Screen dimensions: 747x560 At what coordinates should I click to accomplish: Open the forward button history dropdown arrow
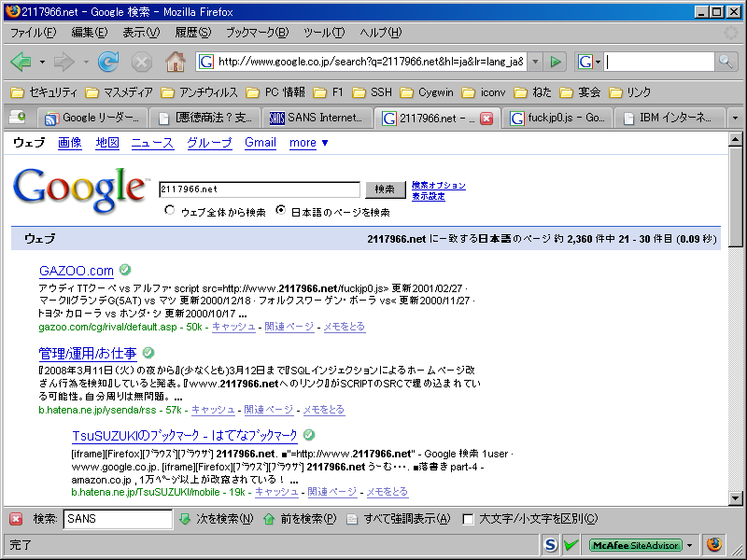[86, 62]
